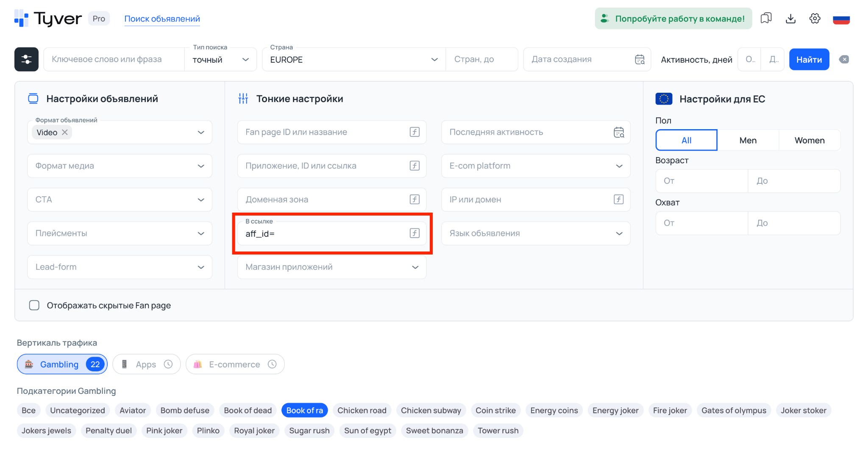
Task: Click clock icon on Apps vertical
Action: tap(168, 364)
